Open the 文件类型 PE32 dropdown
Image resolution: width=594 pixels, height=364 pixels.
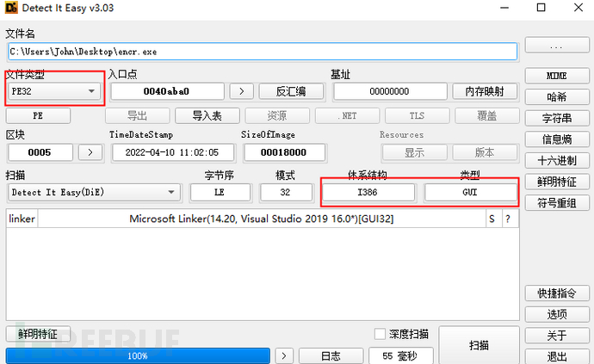53,90
